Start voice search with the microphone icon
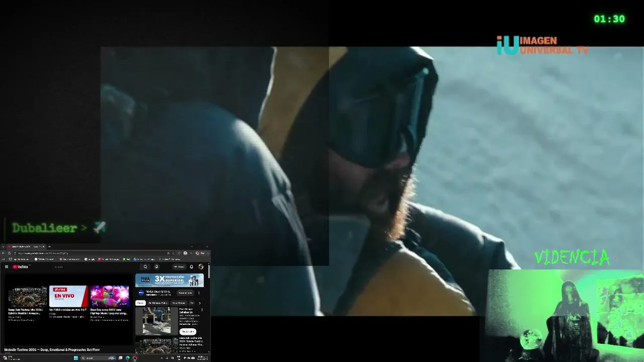The height and width of the screenshot is (362, 644). coord(156,267)
